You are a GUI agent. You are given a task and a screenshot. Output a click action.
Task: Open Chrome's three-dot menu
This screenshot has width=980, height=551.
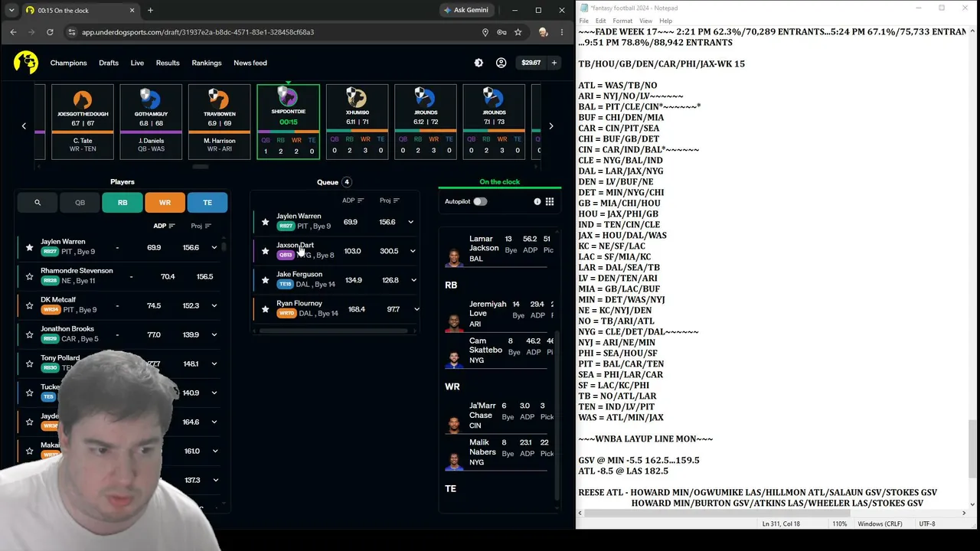tap(562, 32)
